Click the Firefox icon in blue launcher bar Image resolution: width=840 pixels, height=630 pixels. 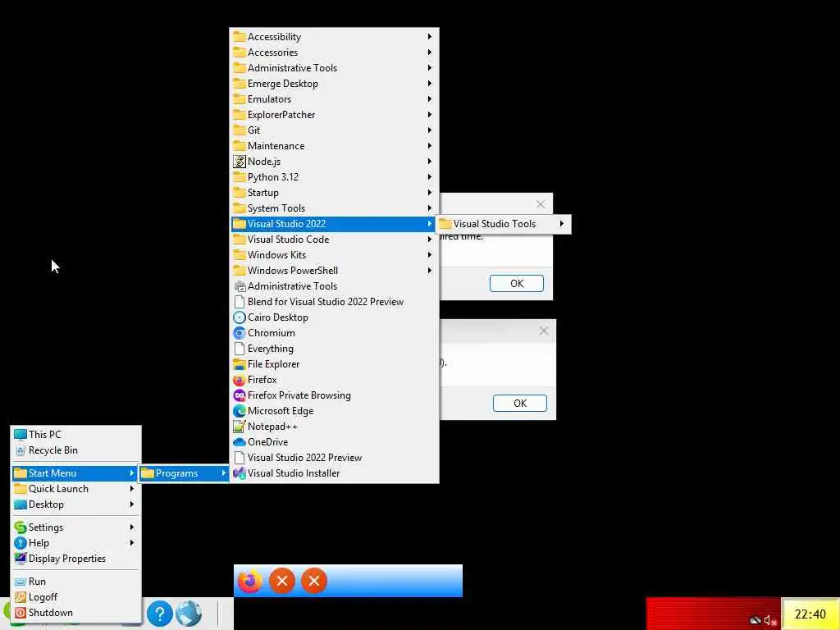pyautogui.click(x=249, y=581)
